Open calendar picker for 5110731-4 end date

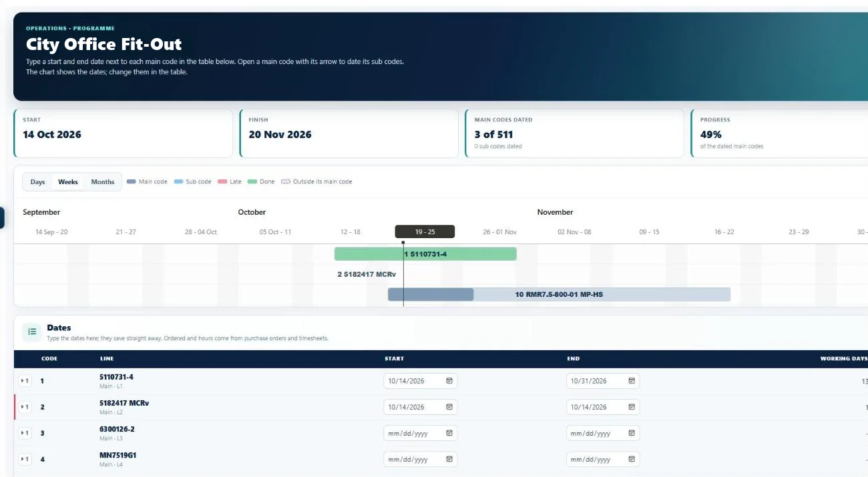click(632, 381)
